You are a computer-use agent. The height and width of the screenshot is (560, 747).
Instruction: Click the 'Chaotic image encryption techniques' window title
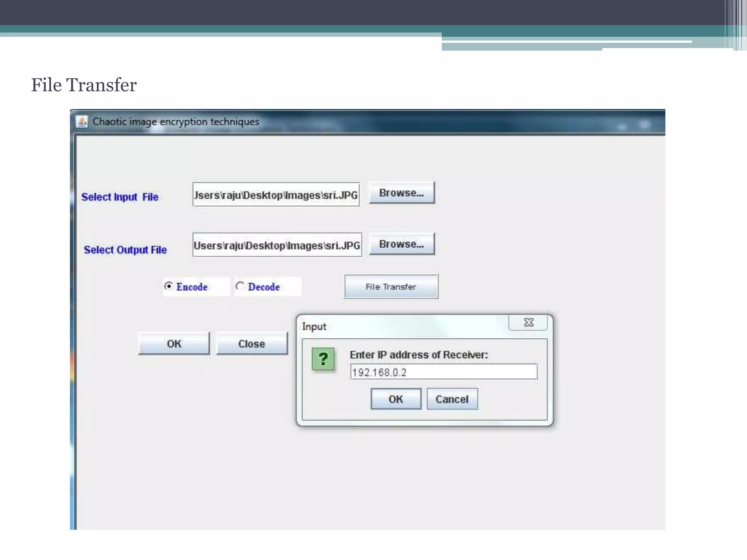click(176, 121)
